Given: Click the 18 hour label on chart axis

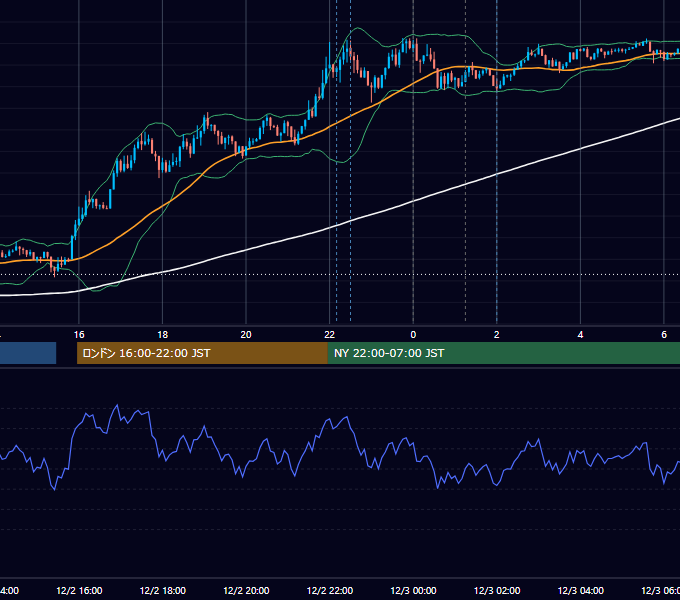Looking at the screenshot, I should [163, 334].
